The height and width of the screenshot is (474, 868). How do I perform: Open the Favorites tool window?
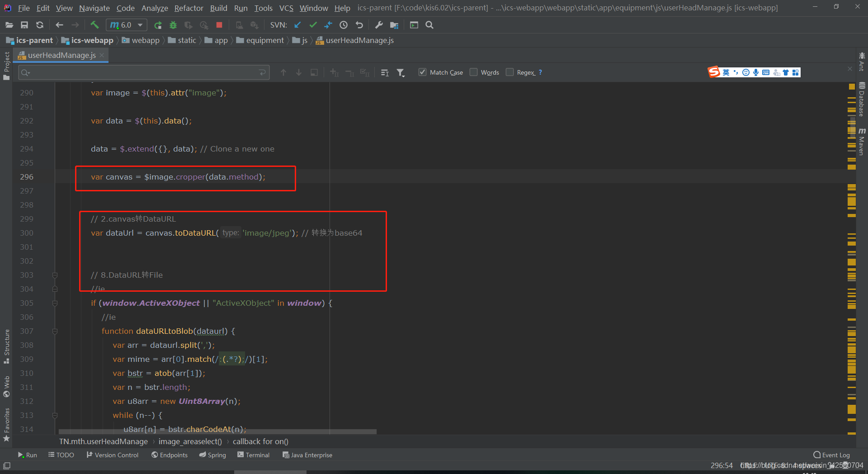pyautogui.click(x=6, y=425)
